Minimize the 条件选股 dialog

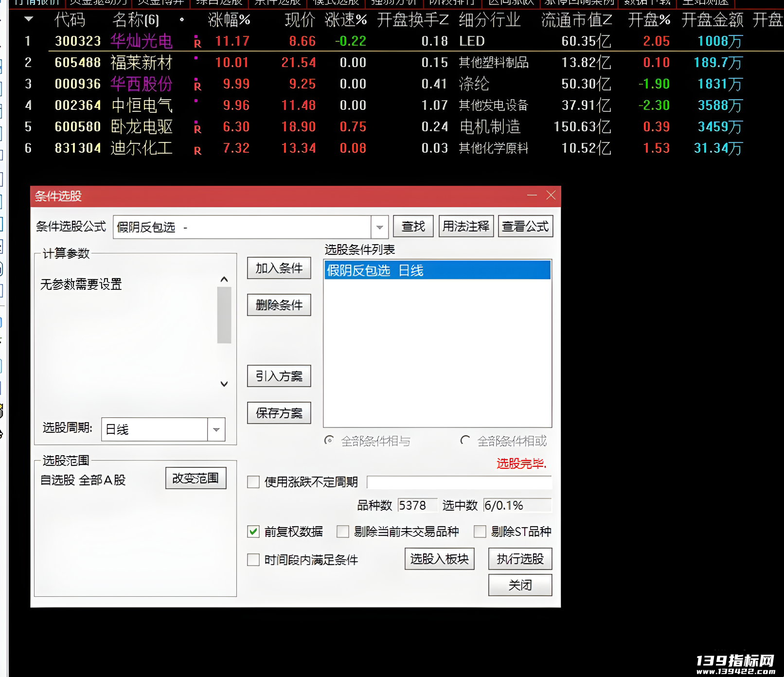coord(532,196)
